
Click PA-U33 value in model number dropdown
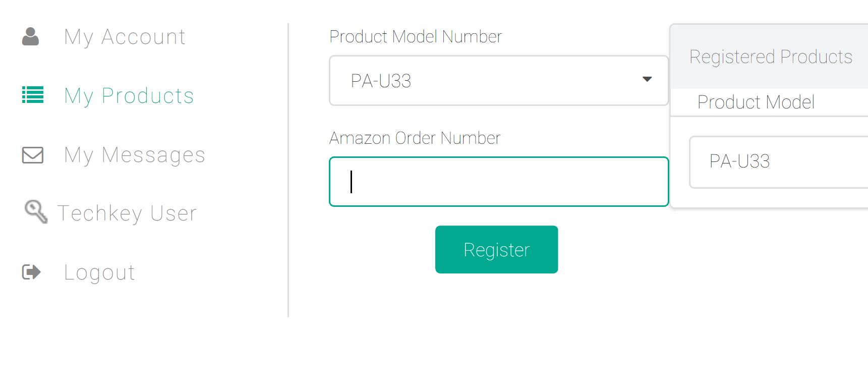tap(381, 81)
